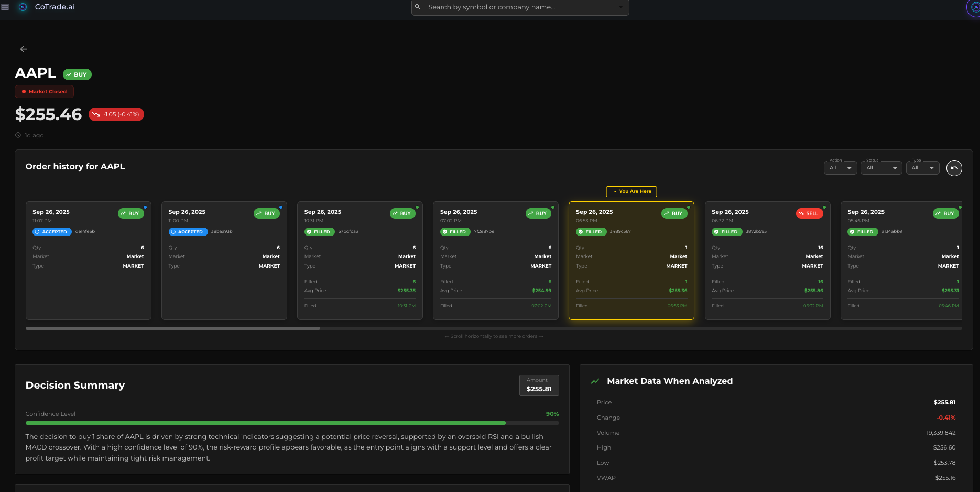Image resolution: width=980 pixels, height=492 pixels.
Task: Expand the search box dropdown arrow
Action: tap(620, 7)
